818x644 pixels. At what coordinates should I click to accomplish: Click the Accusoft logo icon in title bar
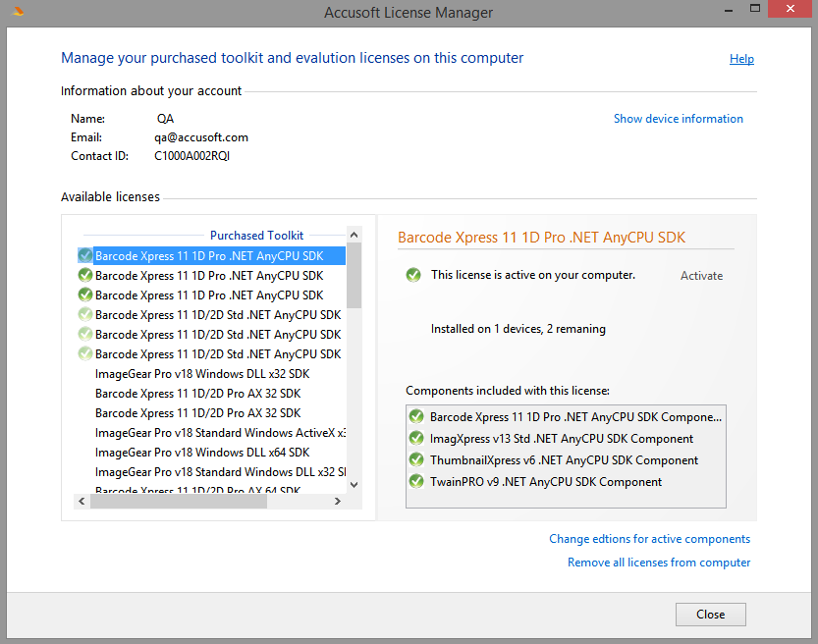(18, 11)
